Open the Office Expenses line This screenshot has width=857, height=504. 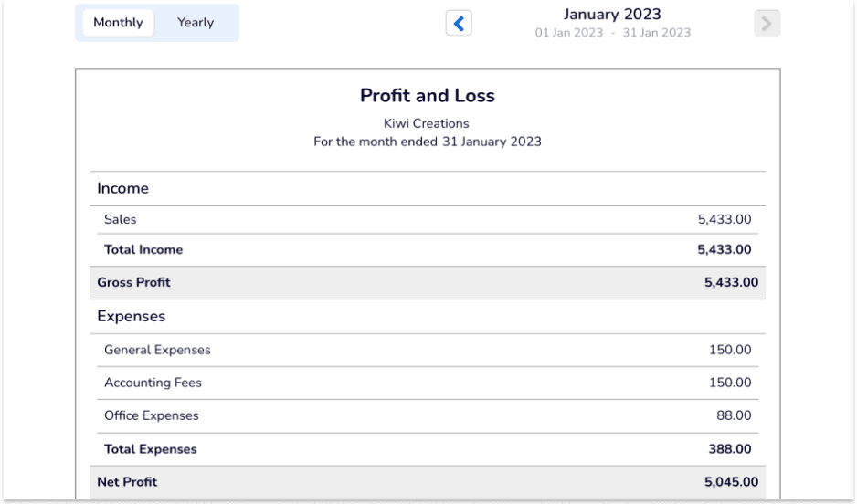click(x=428, y=415)
